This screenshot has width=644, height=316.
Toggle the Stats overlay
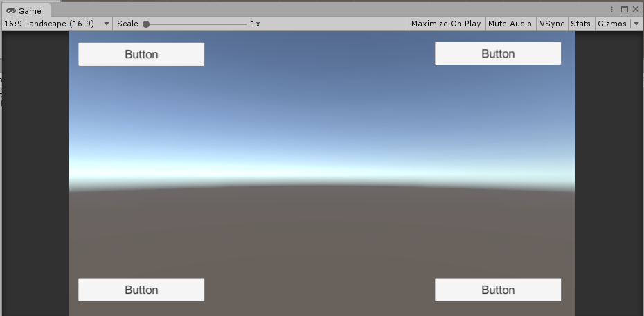coord(581,24)
